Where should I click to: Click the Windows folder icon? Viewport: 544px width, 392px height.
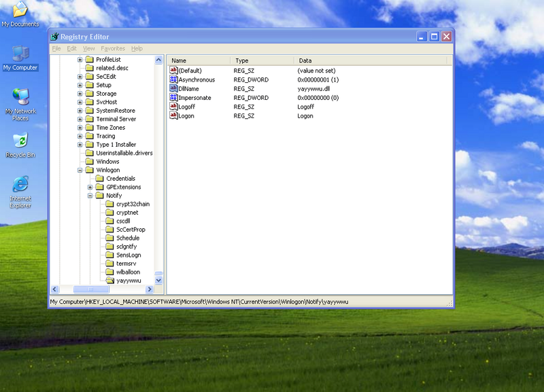click(90, 162)
